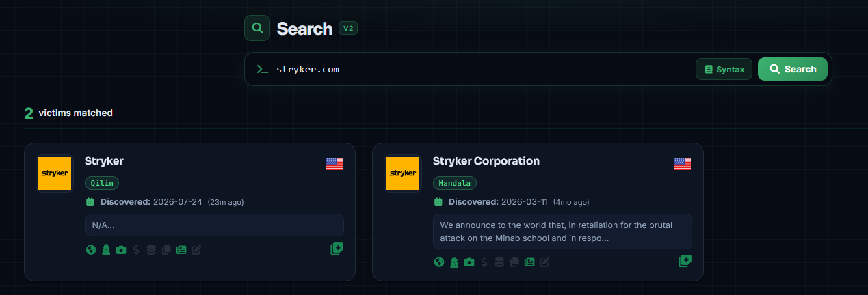Screen dimensions: 868x295
Task: Click the spy figure icon on the Stryker Corporation card
Action: 453,262
